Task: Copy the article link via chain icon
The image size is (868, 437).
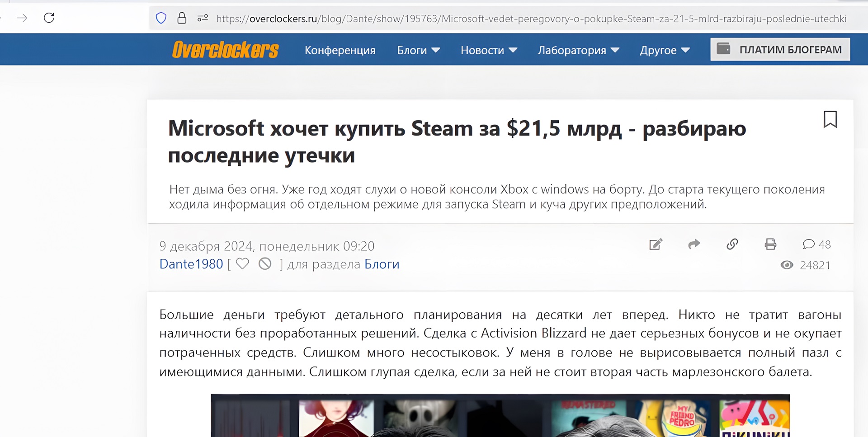Action: point(732,244)
